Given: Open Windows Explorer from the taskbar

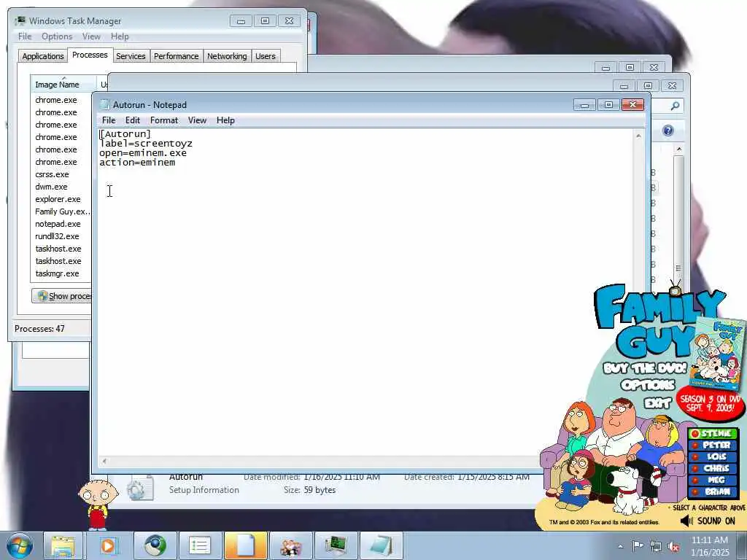Looking at the screenshot, I should coord(63,545).
